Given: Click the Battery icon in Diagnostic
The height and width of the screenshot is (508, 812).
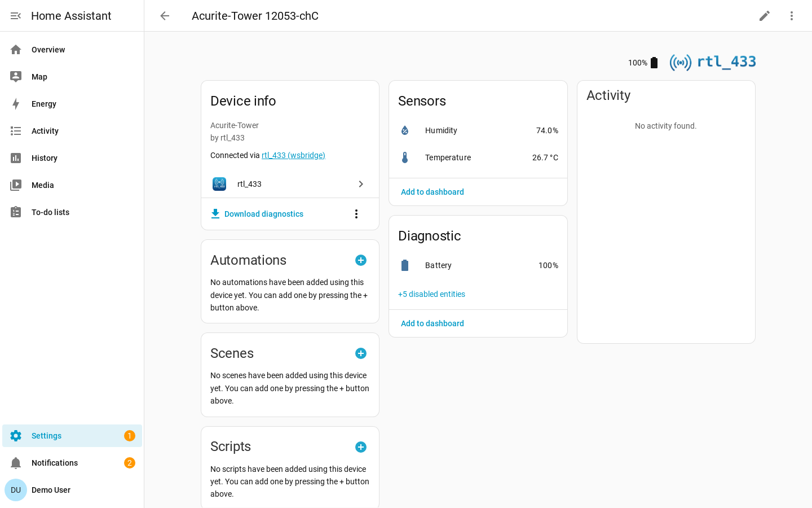Looking at the screenshot, I should tap(405, 265).
